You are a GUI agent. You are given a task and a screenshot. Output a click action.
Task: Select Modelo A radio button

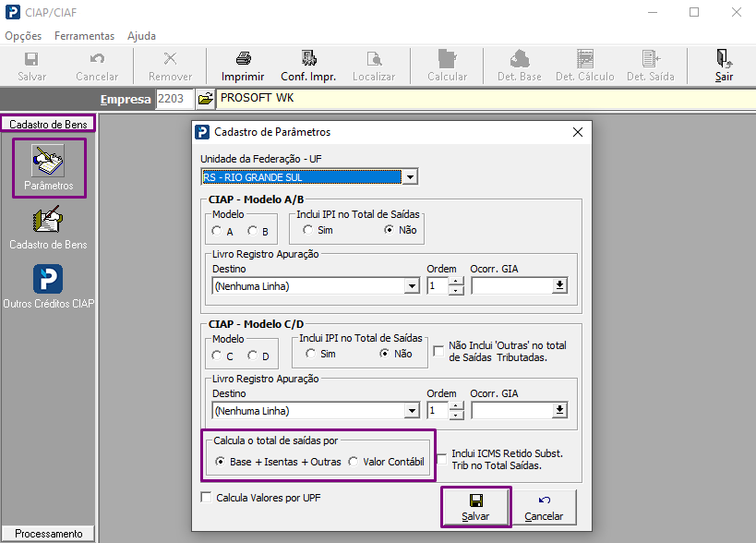[x=217, y=231]
